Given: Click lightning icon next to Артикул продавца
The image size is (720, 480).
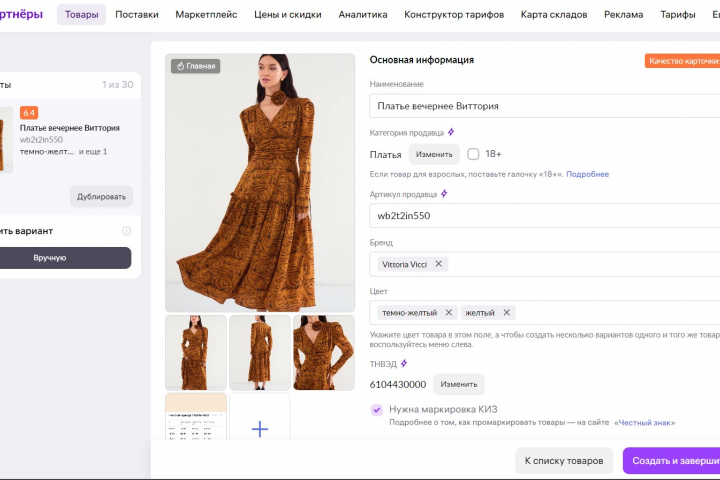Looking at the screenshot, I should (444, 194).
